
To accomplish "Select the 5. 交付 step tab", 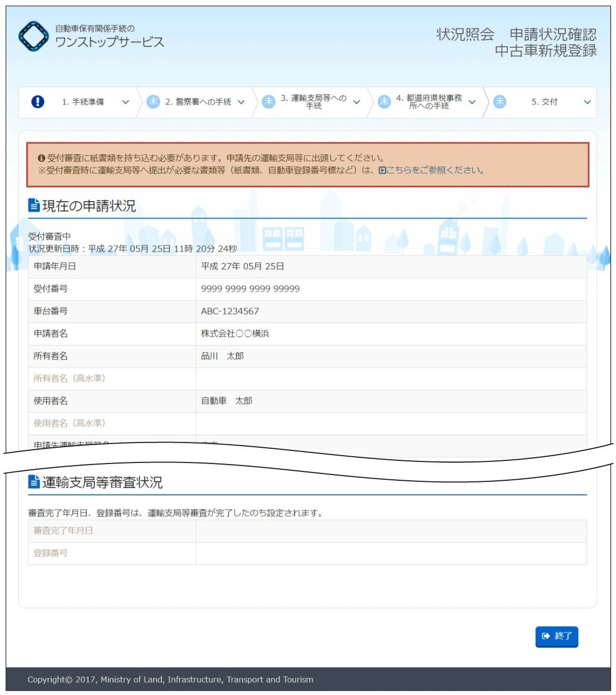I will 540,102.
